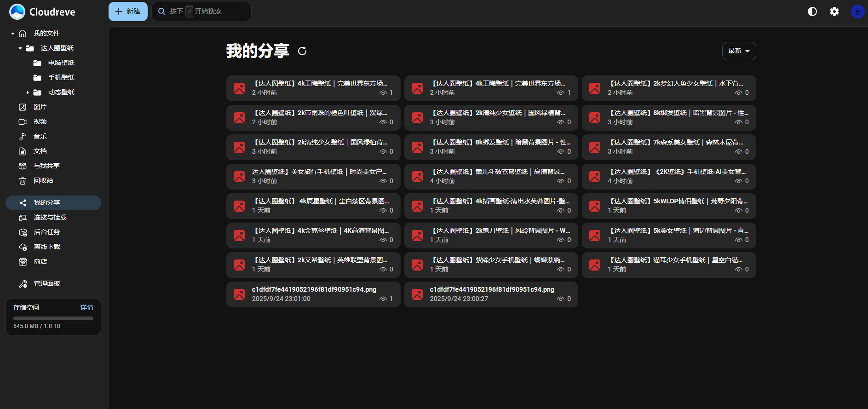Open 离线下载 in the sidebar
Image resolution: width=868 pixels, height=409 pixels.
46,247
